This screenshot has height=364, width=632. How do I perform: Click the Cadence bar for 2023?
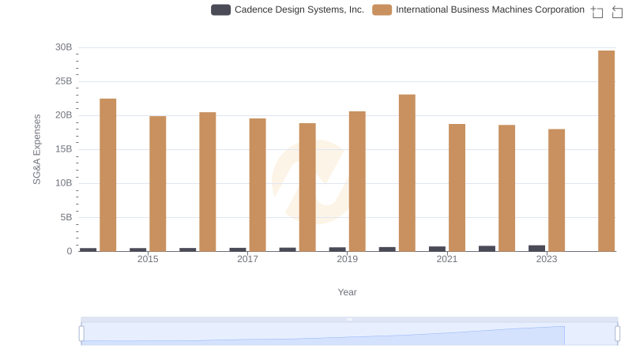(537, 249)
